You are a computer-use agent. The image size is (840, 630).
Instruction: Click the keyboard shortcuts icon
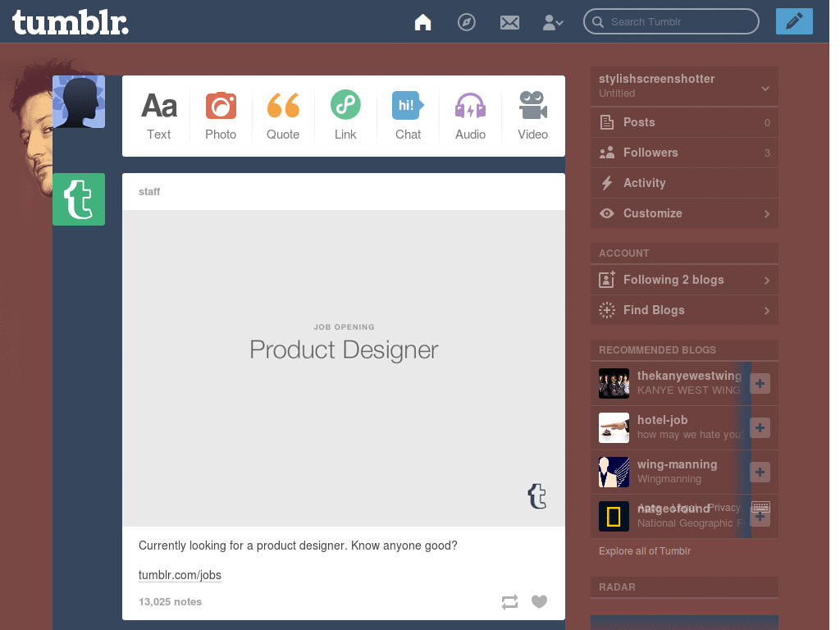[760, 507]
